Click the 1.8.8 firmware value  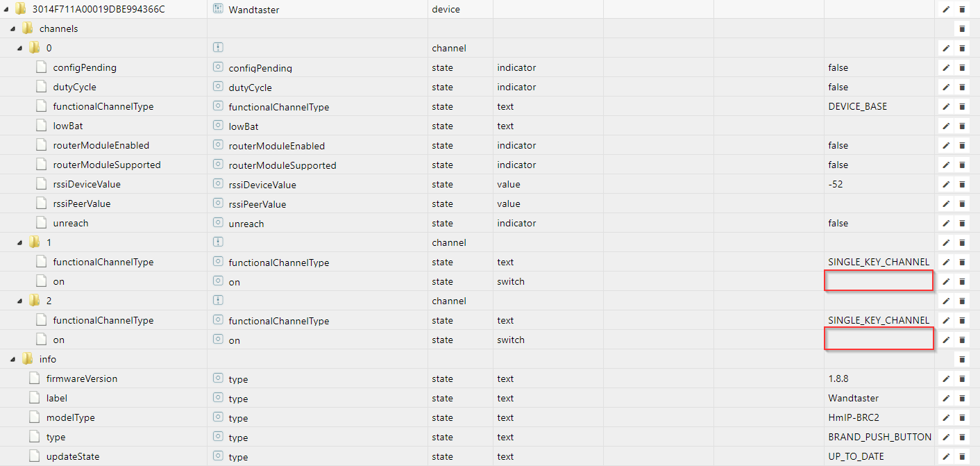(838, 379)
